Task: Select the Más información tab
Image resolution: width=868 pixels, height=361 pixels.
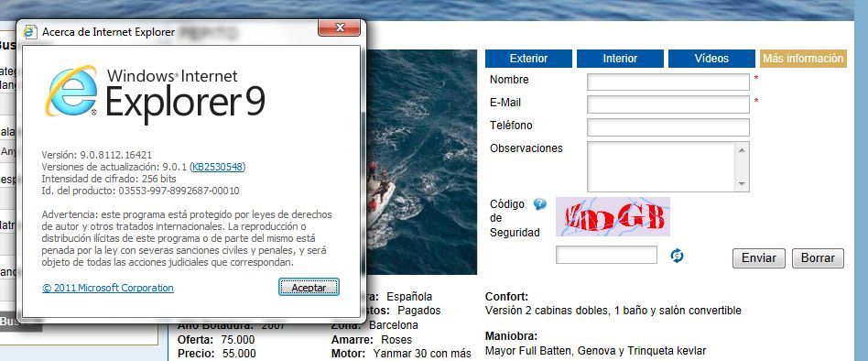Action: (803, 58)
